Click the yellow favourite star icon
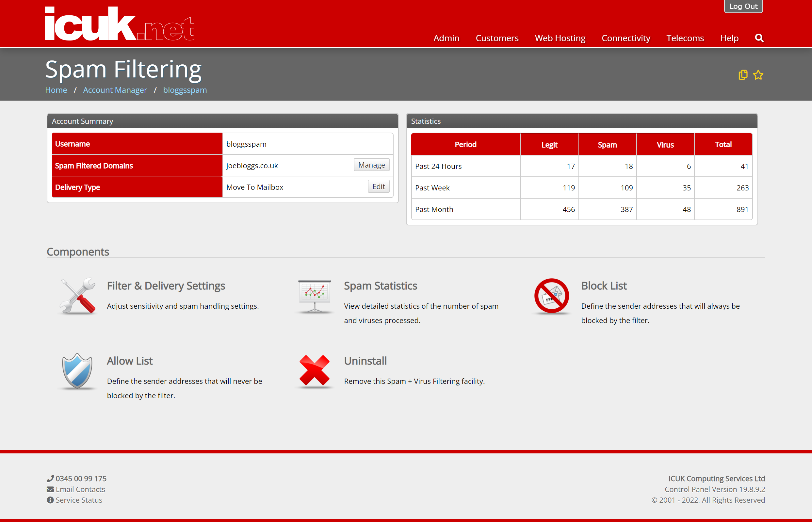This screenshot has height=522, width=812. [x=758, y=75]
